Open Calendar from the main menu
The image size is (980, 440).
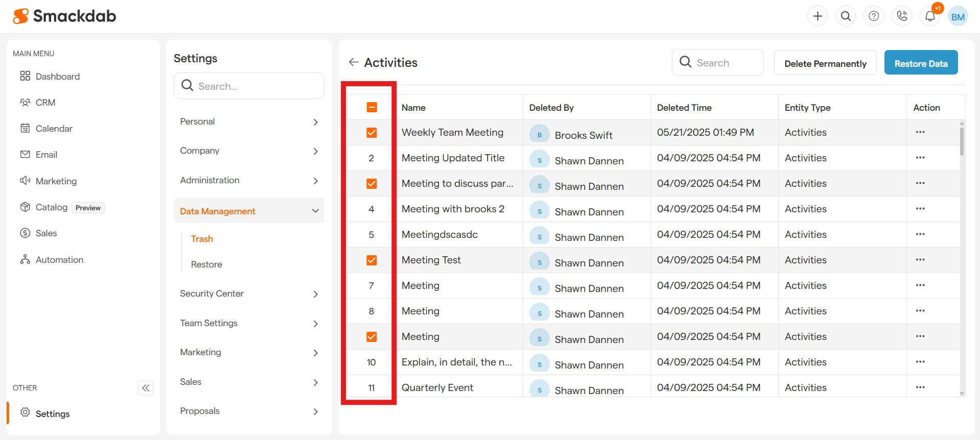[54, 129]
